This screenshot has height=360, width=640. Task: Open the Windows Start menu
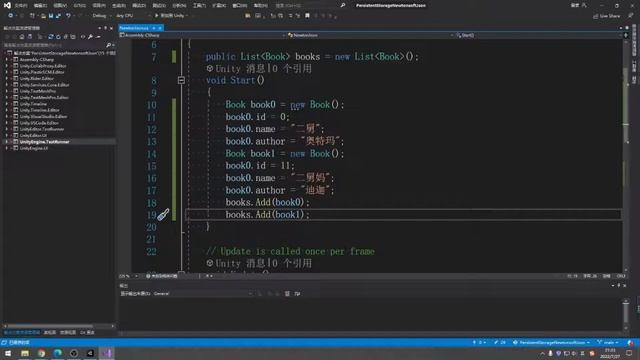(x=8, y=353)
